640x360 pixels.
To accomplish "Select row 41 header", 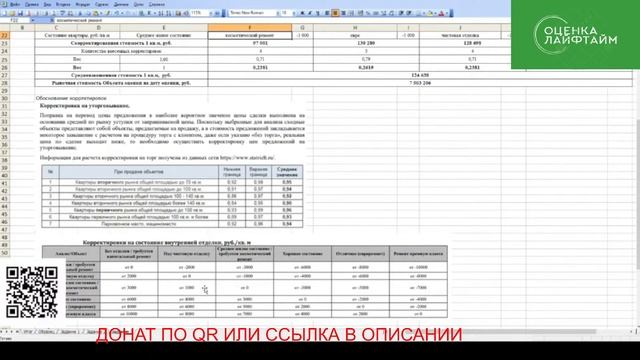I will [x=4, y=183].
